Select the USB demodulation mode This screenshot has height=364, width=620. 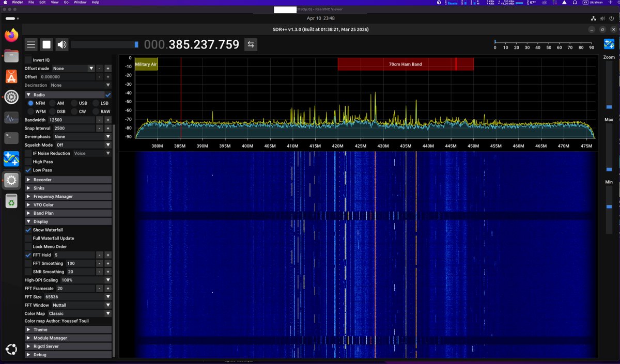point(74,103)
